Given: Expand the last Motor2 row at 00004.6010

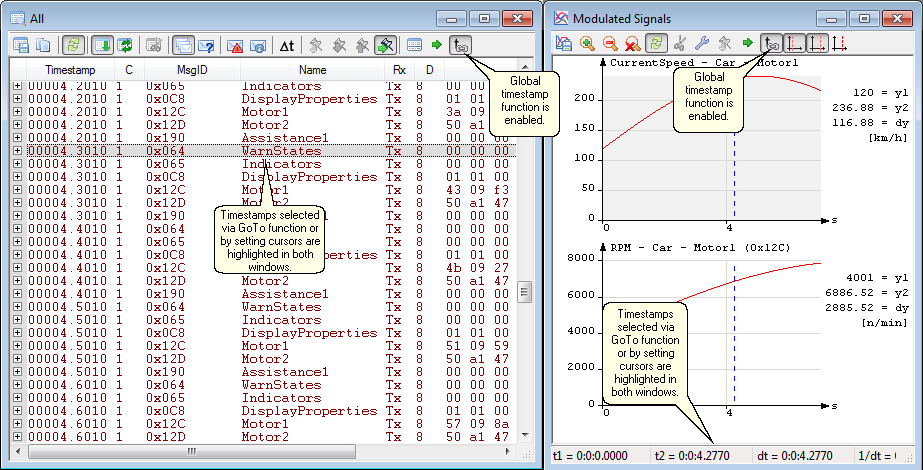Looking at the screenshot, I should [17, 437].
